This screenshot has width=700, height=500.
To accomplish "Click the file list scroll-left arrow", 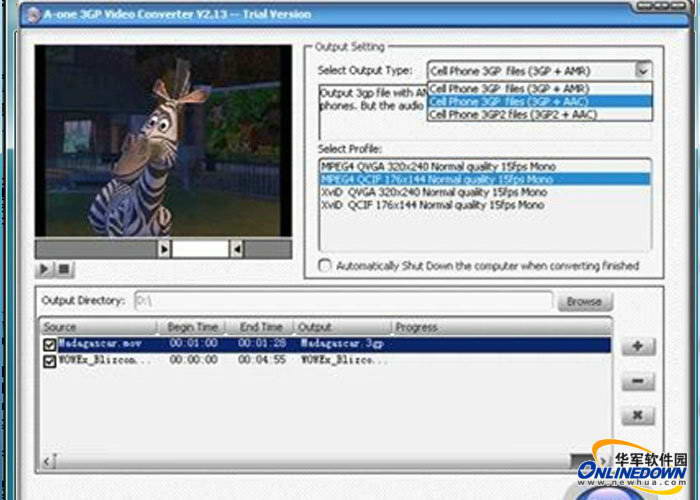I will click(48, 461).
